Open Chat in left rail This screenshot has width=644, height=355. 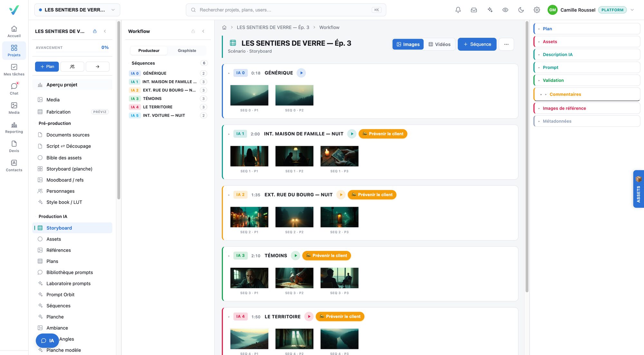(x=14, y=89)
